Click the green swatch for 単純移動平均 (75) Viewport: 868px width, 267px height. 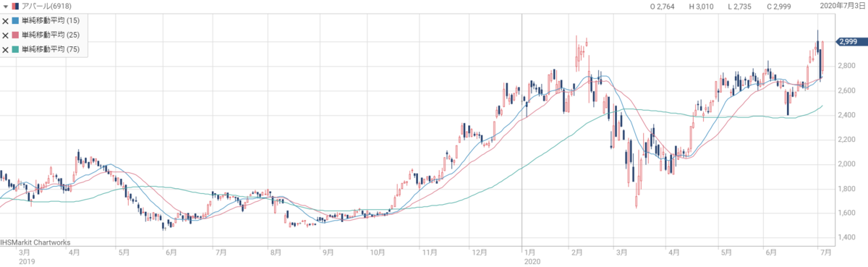tap(16, 50)
